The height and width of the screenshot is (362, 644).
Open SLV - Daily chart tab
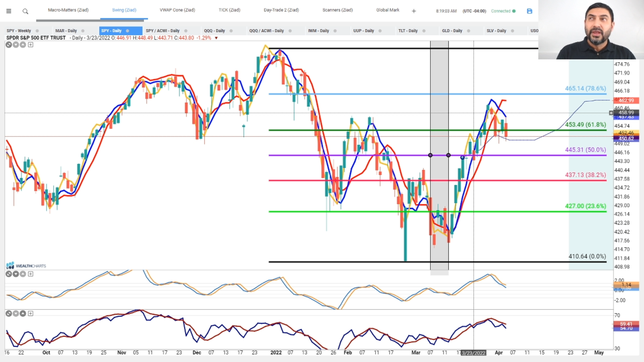(496, 31)
